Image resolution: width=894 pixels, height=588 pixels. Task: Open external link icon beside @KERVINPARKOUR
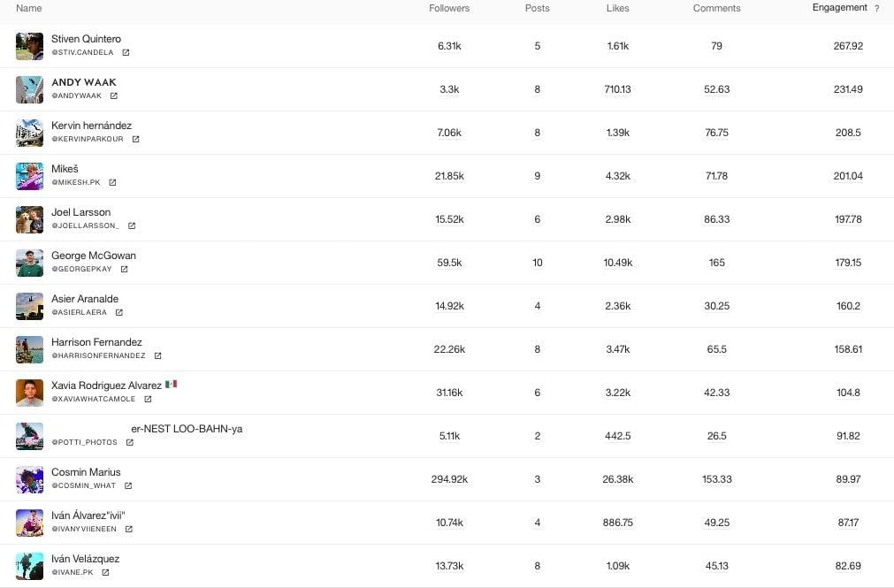click(135, 140)
